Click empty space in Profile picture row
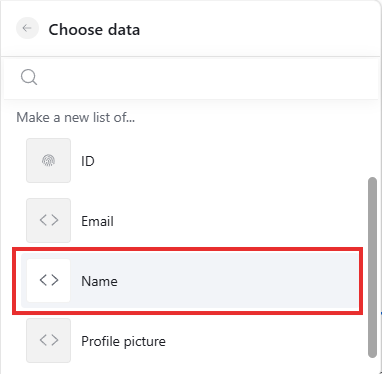 pyautogui.click(x=260, y=341)
